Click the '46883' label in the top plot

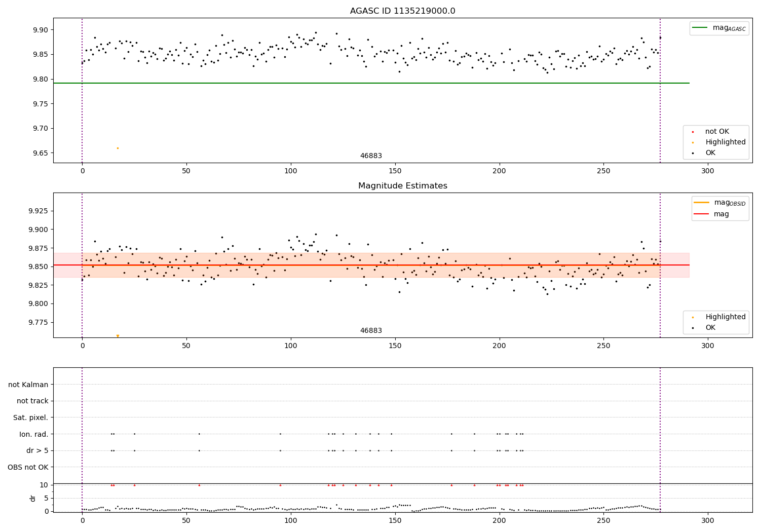(x=371, y=156)
